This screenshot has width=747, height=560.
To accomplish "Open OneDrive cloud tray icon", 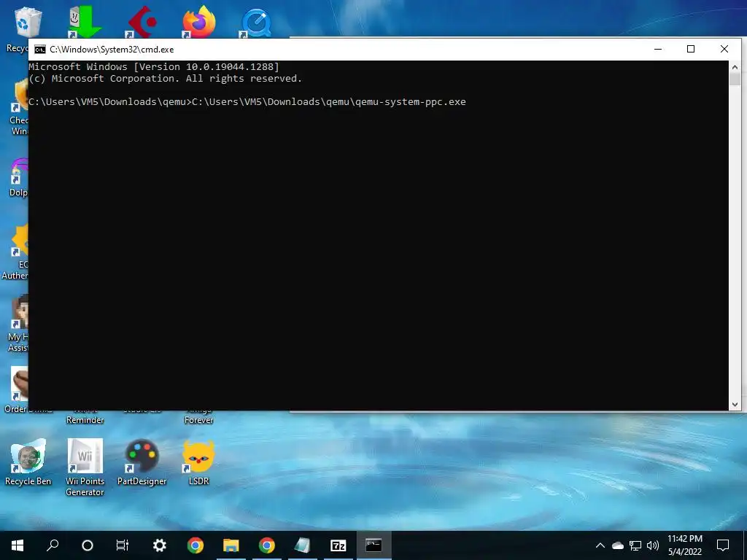I will [x=618, y=545].
